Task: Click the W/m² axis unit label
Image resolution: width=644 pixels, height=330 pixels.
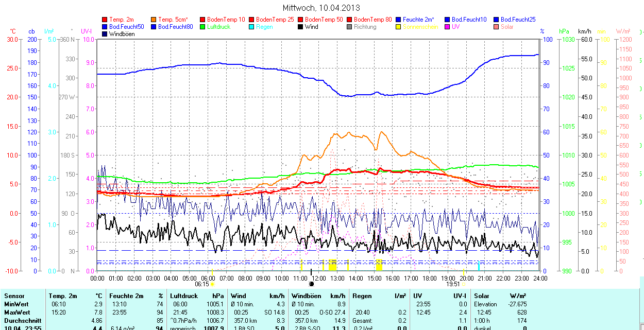Action: (x=623, y=31)
